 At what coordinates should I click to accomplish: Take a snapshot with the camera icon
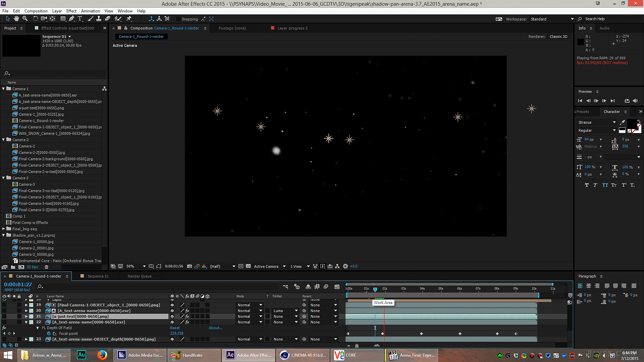tap(190, 266)
